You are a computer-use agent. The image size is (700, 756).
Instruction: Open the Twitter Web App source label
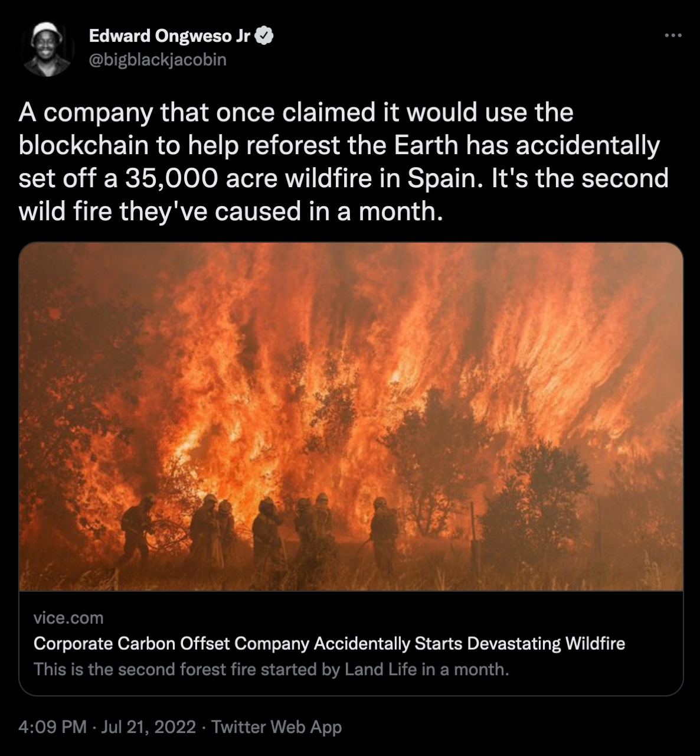point(276,726)
